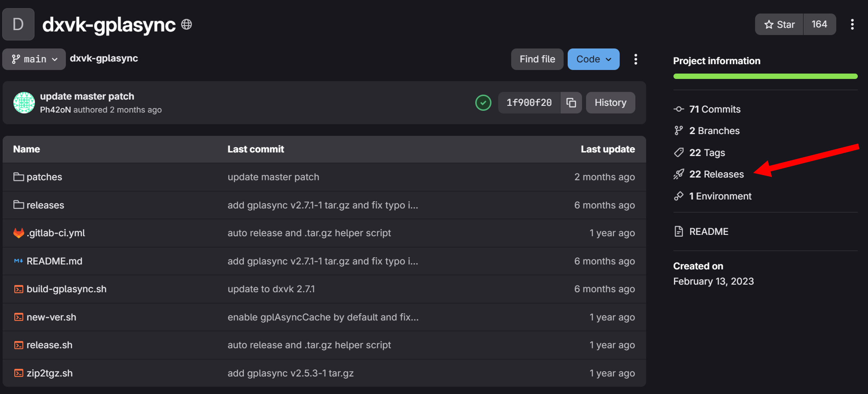Click the public visibility globe icon
868x394 pixels.
click(186, 24)
